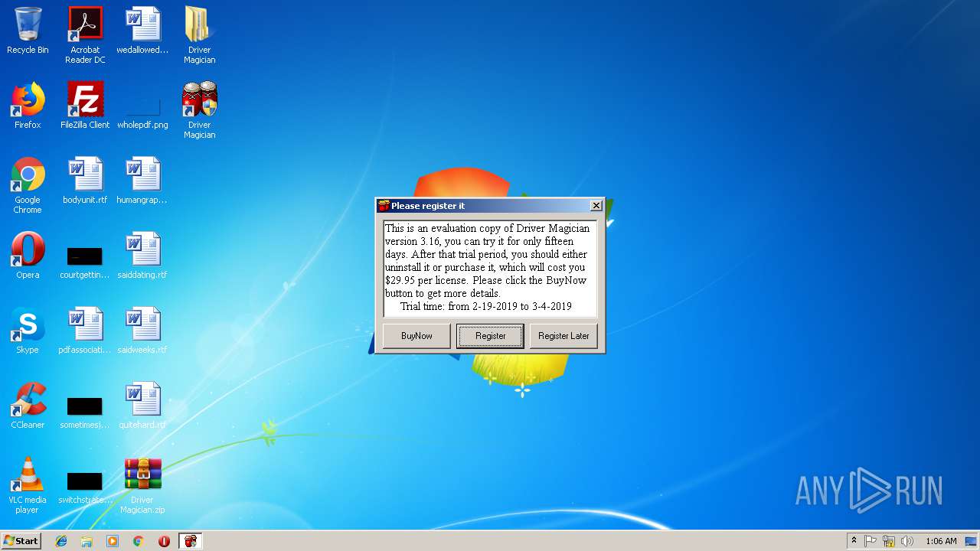The image size is (980, 551).
Task: Show hidden system tray icons
Action: coord(854,541)
